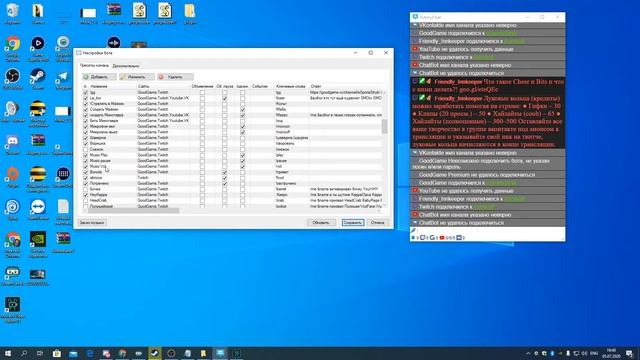
Task: Enable the Снежок command checkbox
Action: pos(85,149)
